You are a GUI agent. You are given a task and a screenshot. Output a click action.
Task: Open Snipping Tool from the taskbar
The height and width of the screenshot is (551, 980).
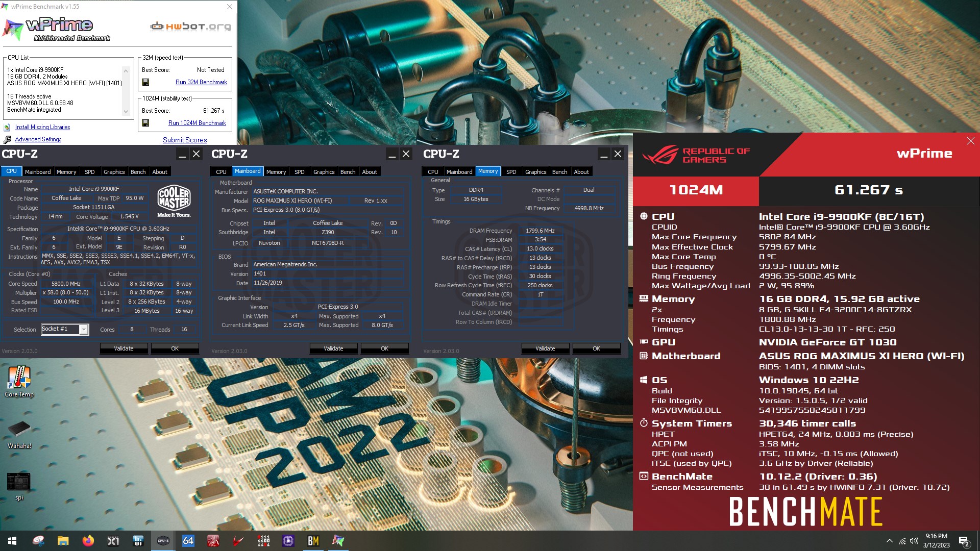(38, 541)
